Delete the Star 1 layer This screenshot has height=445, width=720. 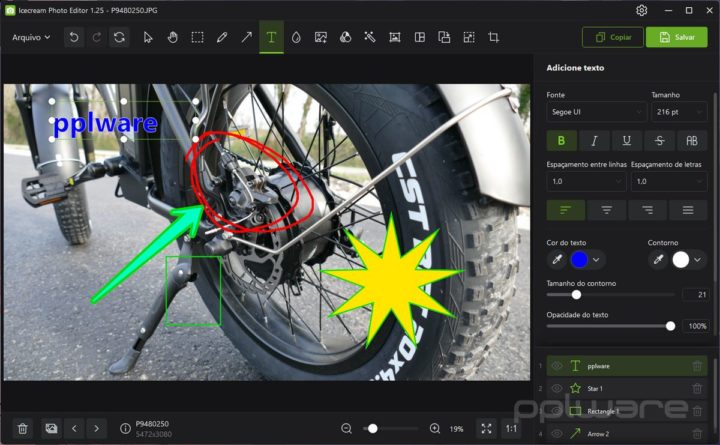697,389
